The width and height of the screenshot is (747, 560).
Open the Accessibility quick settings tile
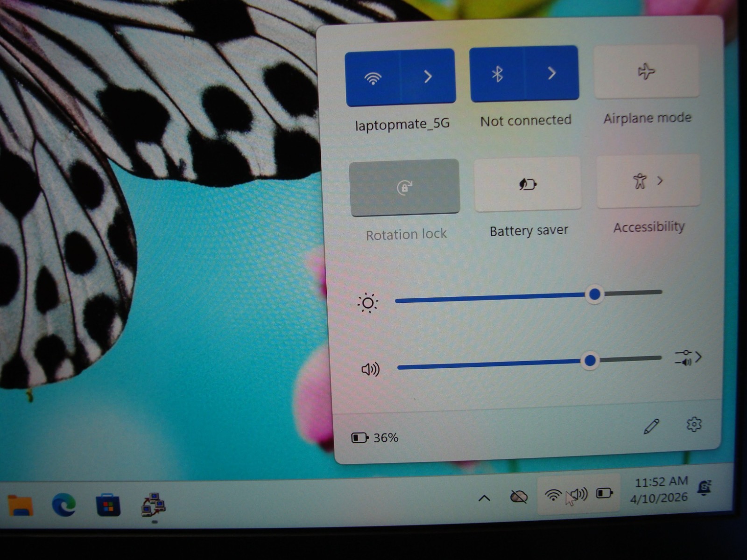pos(648,181)
